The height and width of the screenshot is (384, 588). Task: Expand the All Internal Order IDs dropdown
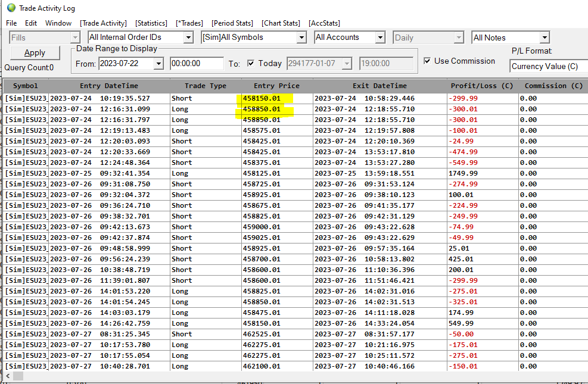[x=188, y=38]
